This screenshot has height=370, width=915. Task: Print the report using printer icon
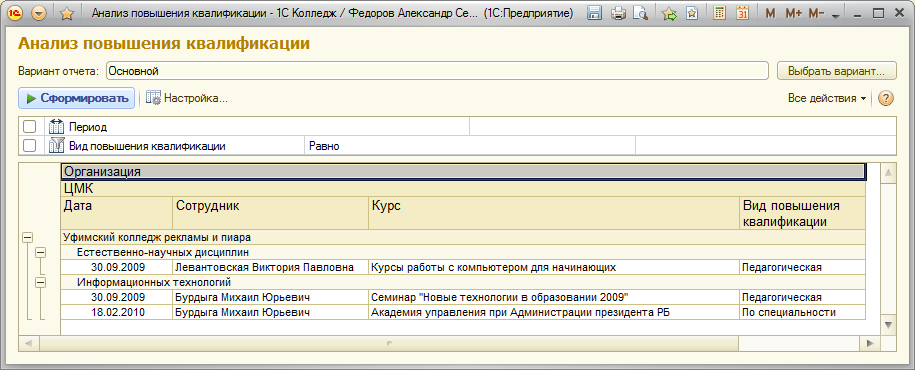618,13
